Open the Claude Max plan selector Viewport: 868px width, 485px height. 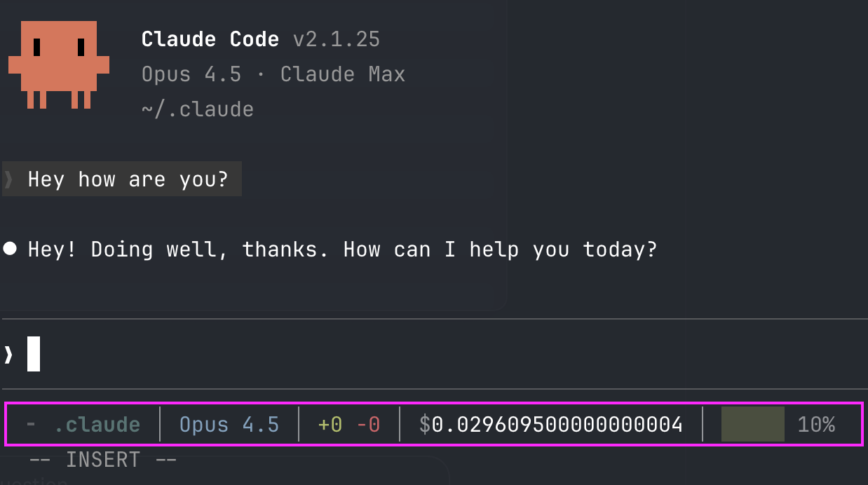tap(343, 74)
